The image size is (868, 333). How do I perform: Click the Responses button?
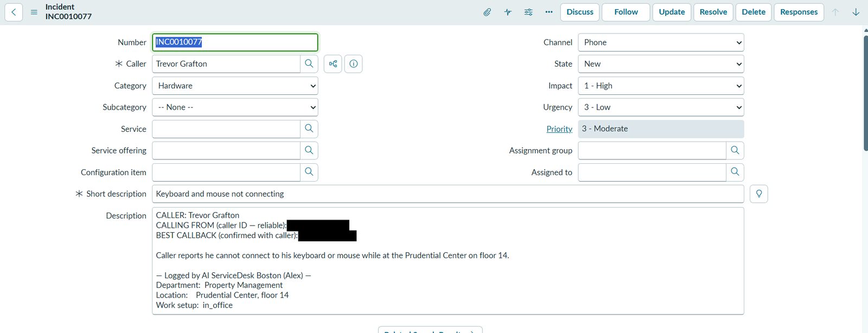[x=799, y=12]
